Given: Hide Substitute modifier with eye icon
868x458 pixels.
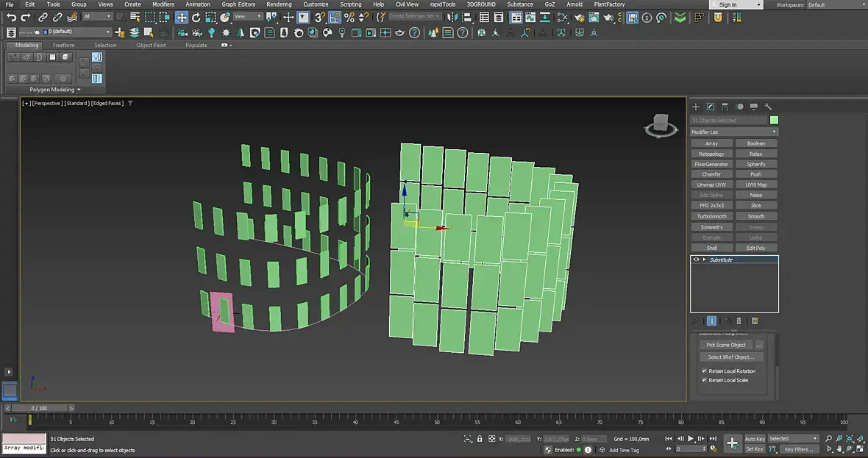Looking at the screenshot, I should click(696, 260).
